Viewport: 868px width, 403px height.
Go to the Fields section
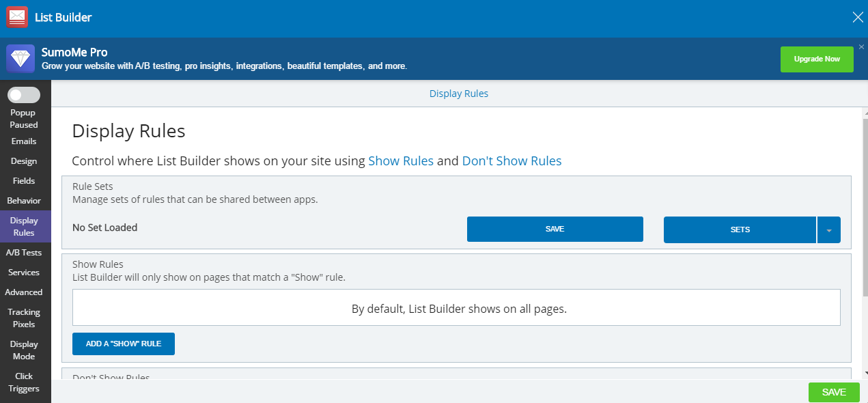tap(24, 181)
